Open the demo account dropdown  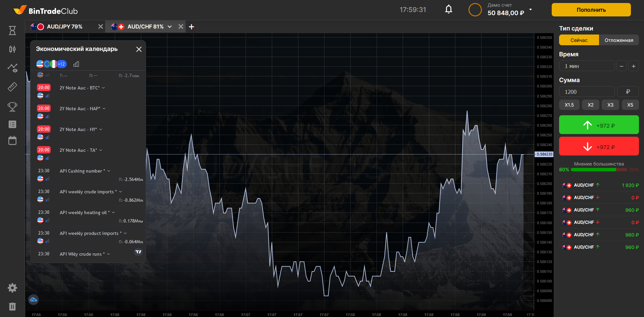pyautogui.click(x=531, y=10)
